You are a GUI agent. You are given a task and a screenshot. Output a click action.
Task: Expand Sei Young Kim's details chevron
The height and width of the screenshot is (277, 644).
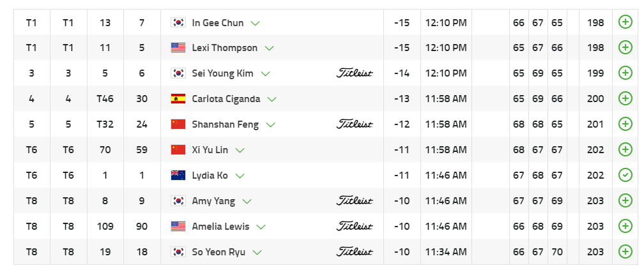tap(265, 74)
